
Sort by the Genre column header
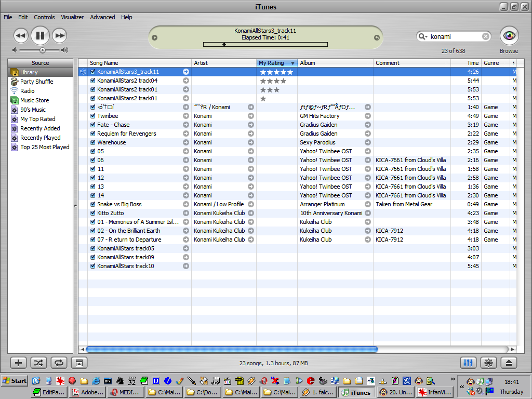(495, 63)
